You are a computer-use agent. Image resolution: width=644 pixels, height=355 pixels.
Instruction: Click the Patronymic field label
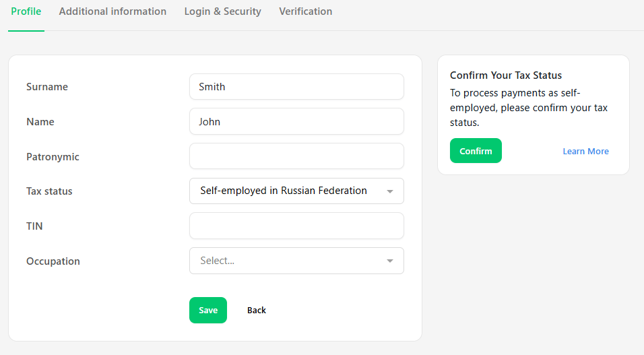coord(53,157)
